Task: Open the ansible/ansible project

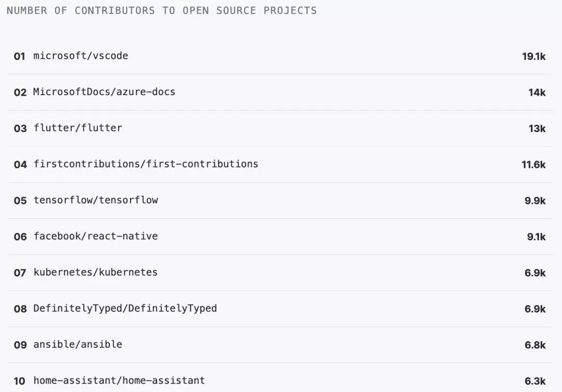Action: pos(78,344)
